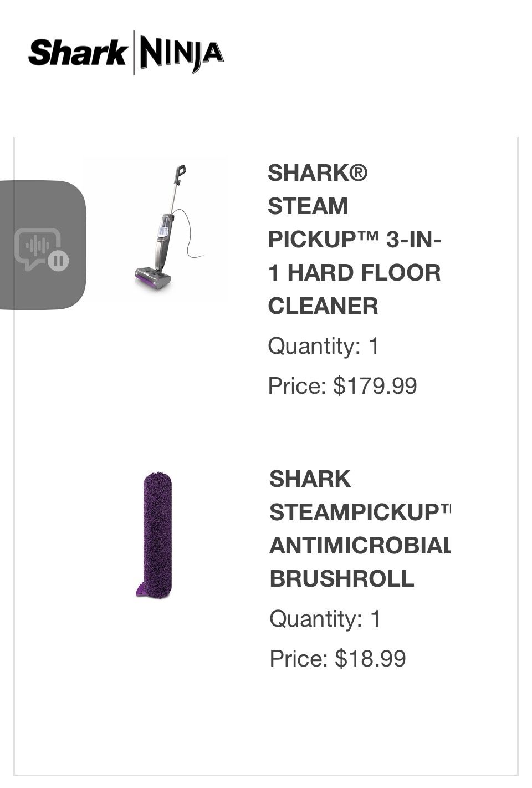Select the brushroll's Quantity: 1 text
Viewport: 532px width, 788px height.
325,619
